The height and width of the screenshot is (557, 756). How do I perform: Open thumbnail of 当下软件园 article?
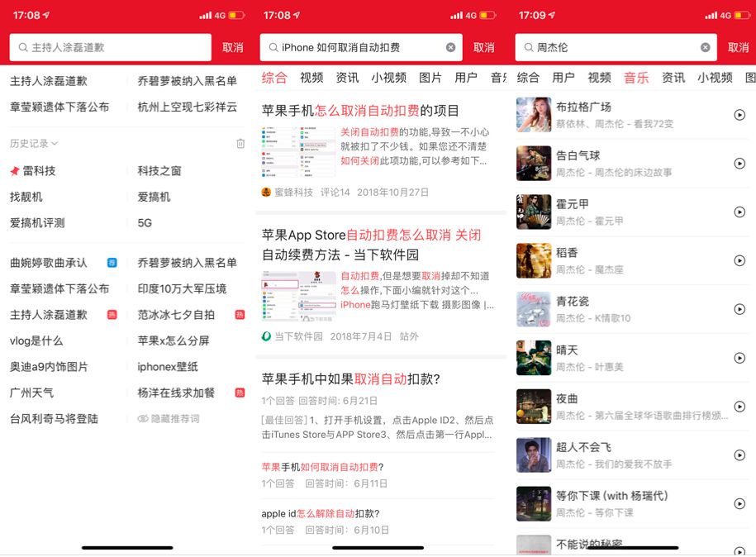[x=298, y=296]
